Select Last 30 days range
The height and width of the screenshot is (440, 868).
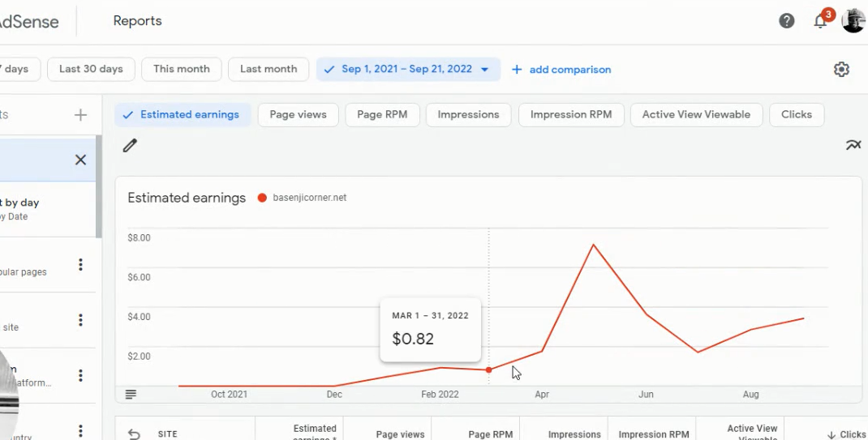[x=91, y=69]
